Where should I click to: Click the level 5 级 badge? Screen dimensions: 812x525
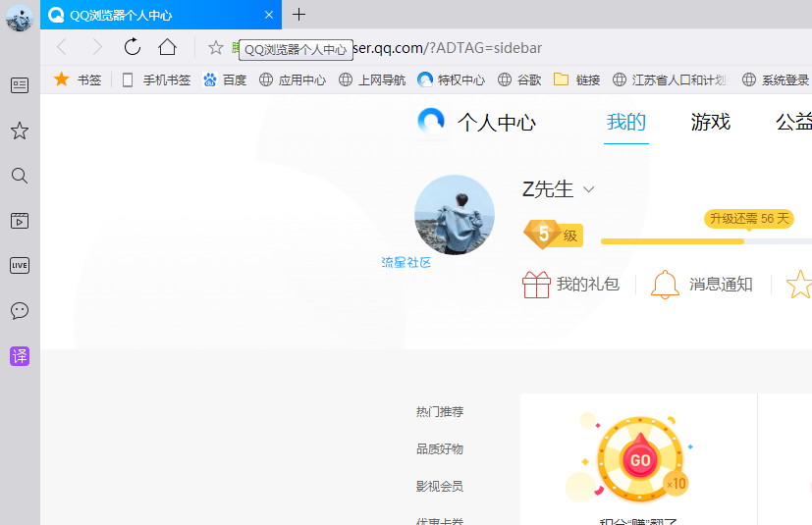(x=553, y=235)
